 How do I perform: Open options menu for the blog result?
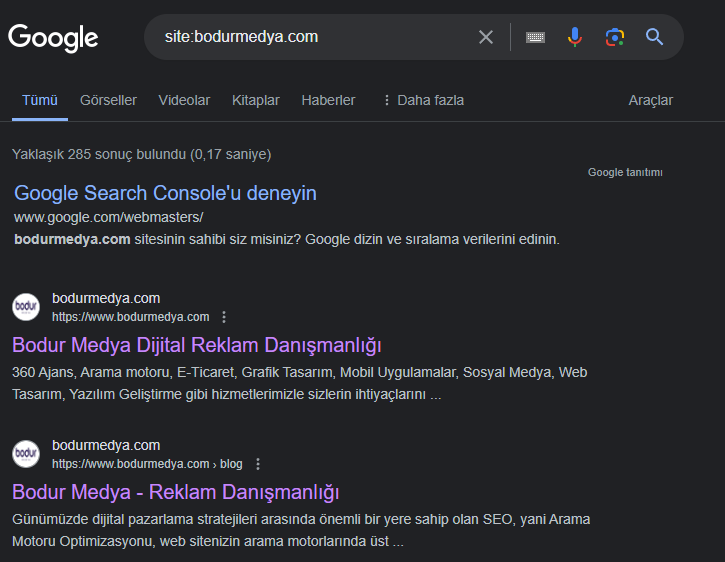(258, 464)
